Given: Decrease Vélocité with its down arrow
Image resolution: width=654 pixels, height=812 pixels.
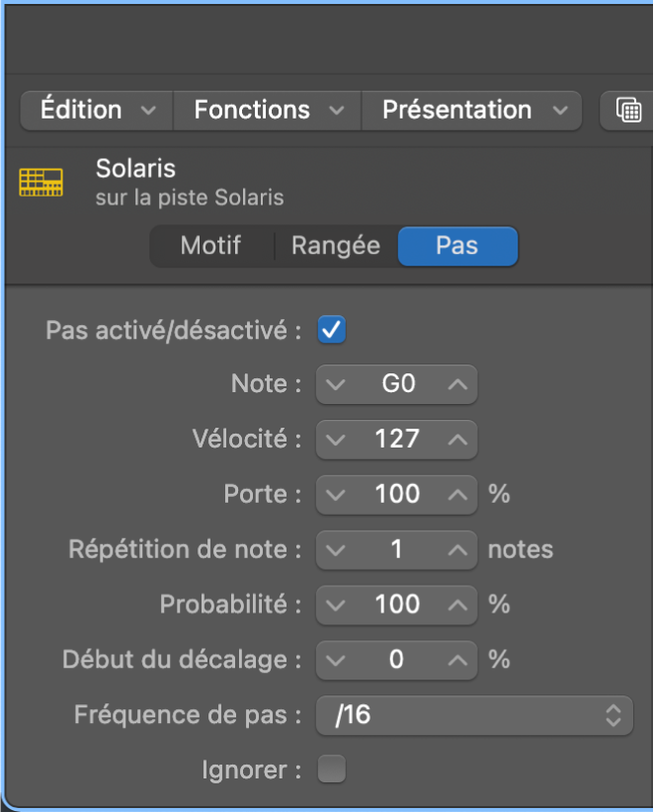Looking at the screenshot, I should tap(336, 439).
